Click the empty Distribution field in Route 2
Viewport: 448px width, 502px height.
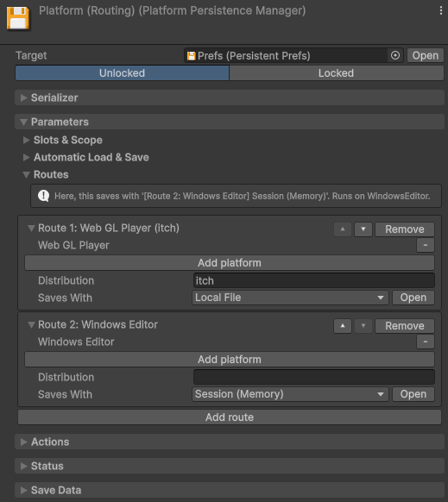click(314, 377)
